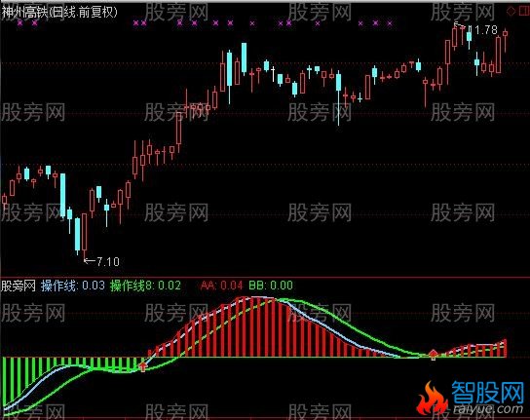Click second red buy arrow near zero line
Image resolution: width=530 pixels, height=420 pixels.
click(x=434, y=355)
